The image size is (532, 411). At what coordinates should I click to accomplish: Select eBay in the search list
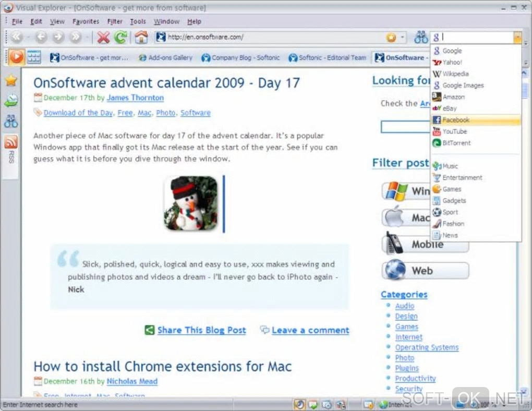[x=476, y=108]
